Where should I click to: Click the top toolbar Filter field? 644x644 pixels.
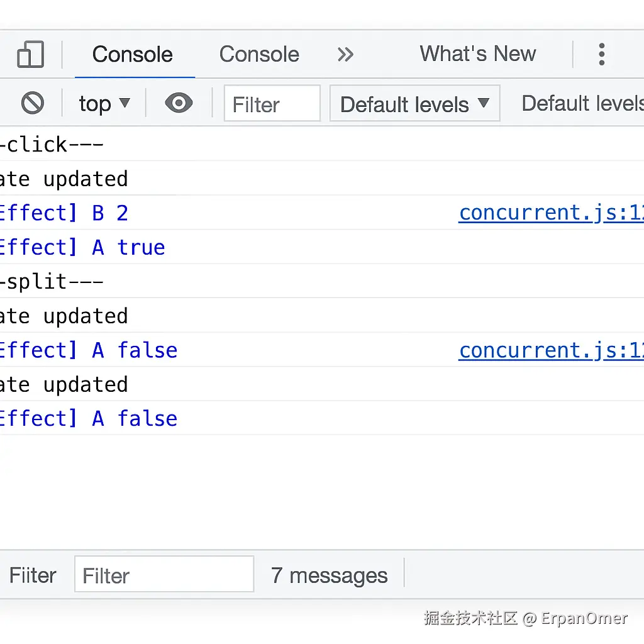[272, 104]
